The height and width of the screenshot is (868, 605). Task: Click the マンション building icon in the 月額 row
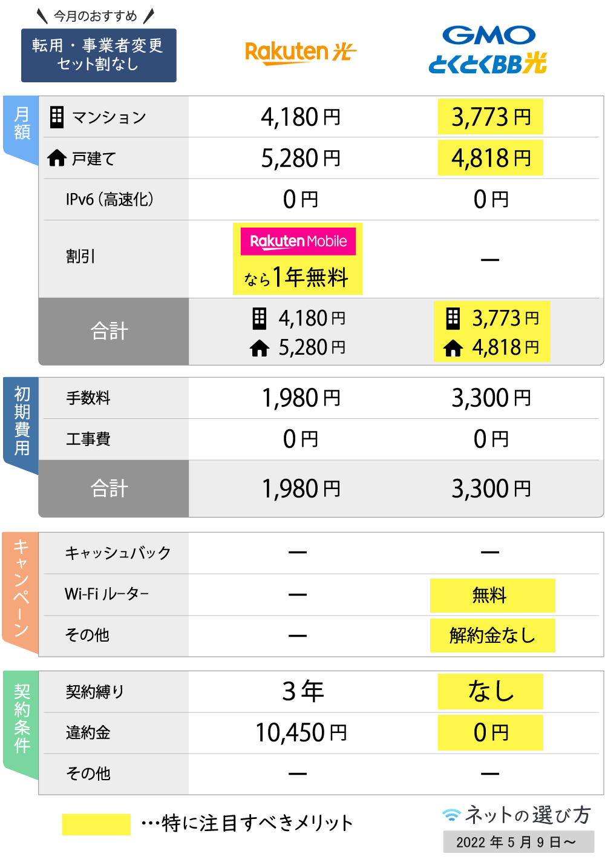tap(57, 117)
